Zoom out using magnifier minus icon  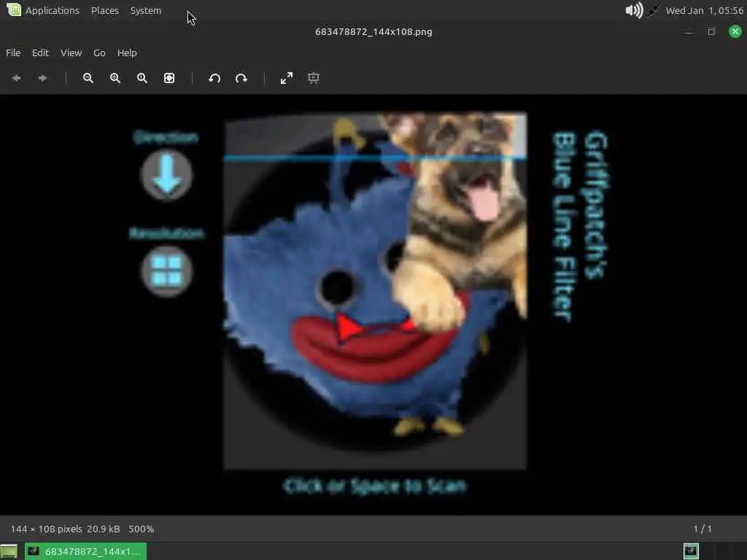click(88, 78)
